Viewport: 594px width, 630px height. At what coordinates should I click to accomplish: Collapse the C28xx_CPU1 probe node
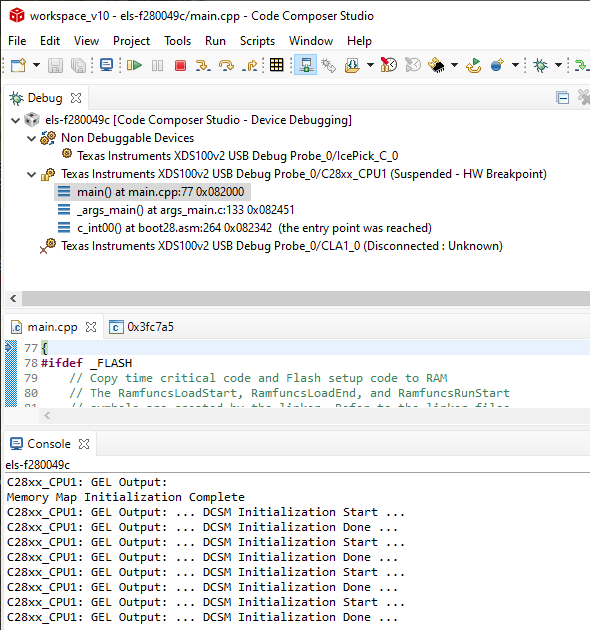32,174
